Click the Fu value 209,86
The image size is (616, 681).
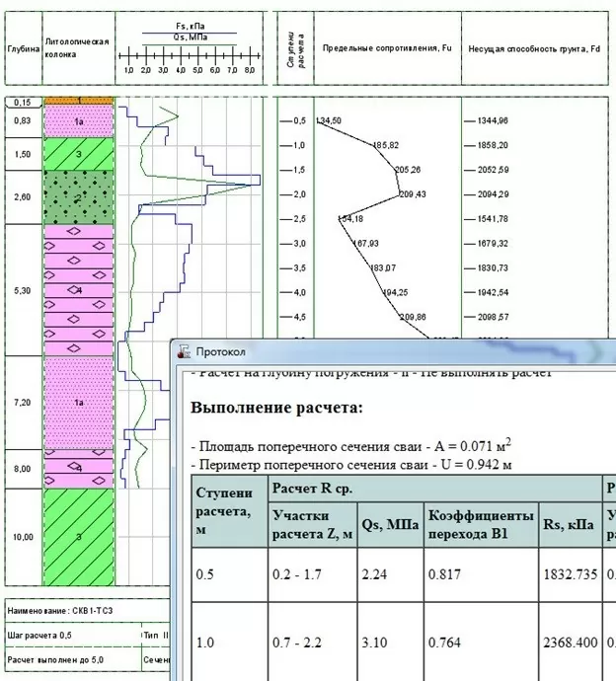(x=413, y=317)
